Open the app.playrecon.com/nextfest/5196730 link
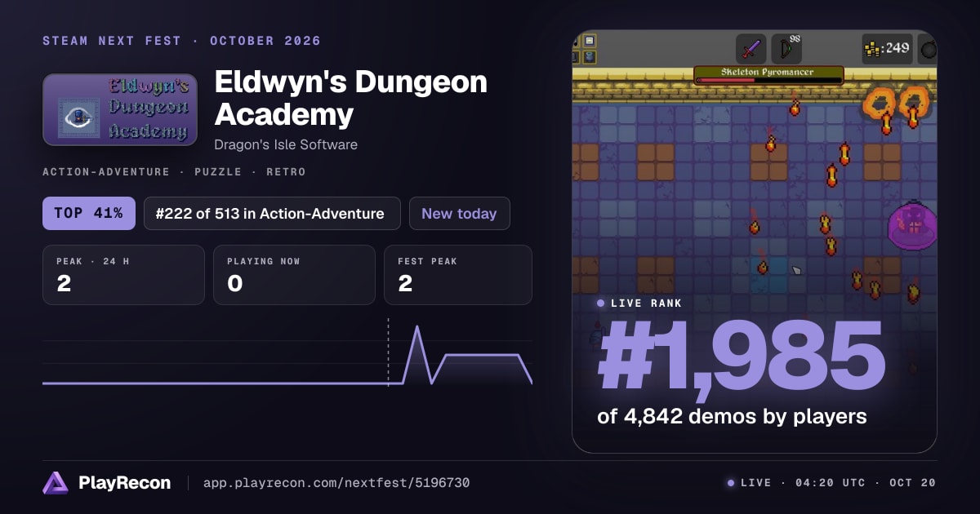Screen dimensions: 980x514 coord(336,483)
